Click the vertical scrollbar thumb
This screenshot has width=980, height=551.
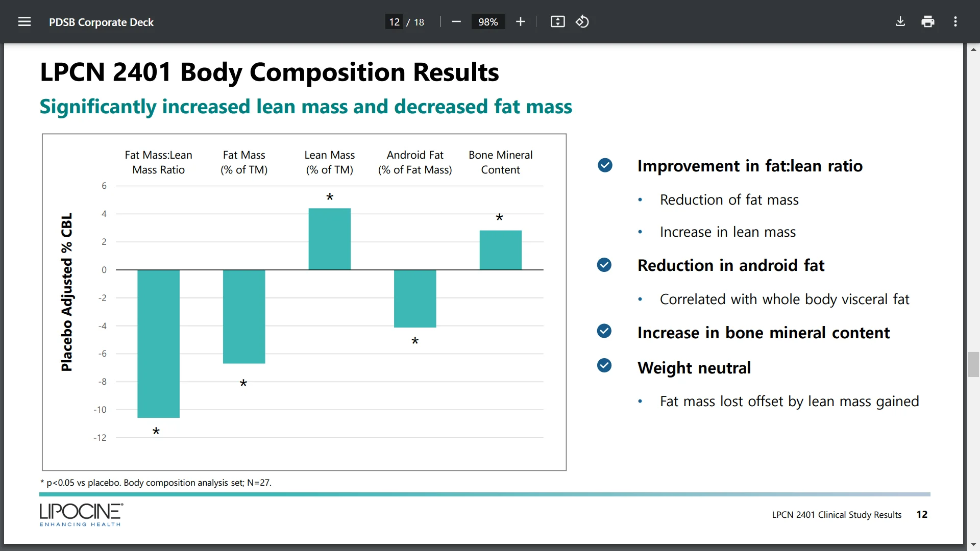pyautogui.click(x=973, y=364)
